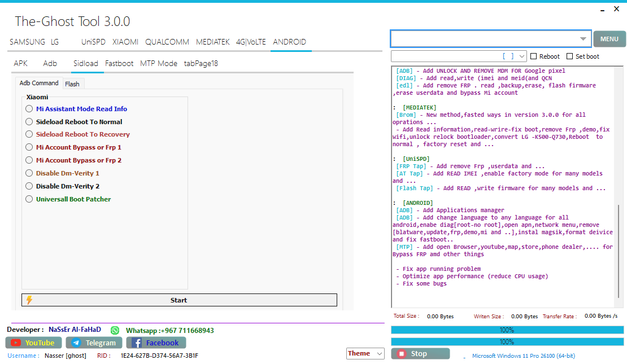This screenshot has width=627, height=364.
Task: Click the Facebook icon button
Action: 137,343
